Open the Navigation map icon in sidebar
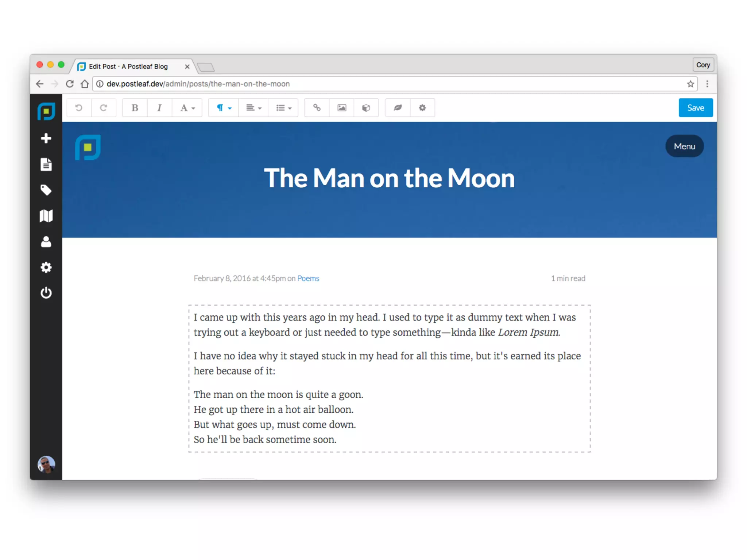The height and width of the screenshot is (560, 747). pos(46,216)
